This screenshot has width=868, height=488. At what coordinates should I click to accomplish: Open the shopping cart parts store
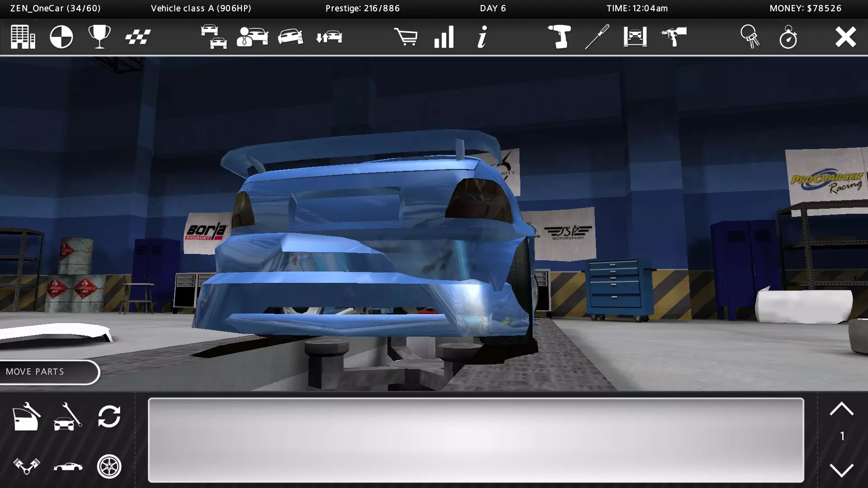coord(406,37)
